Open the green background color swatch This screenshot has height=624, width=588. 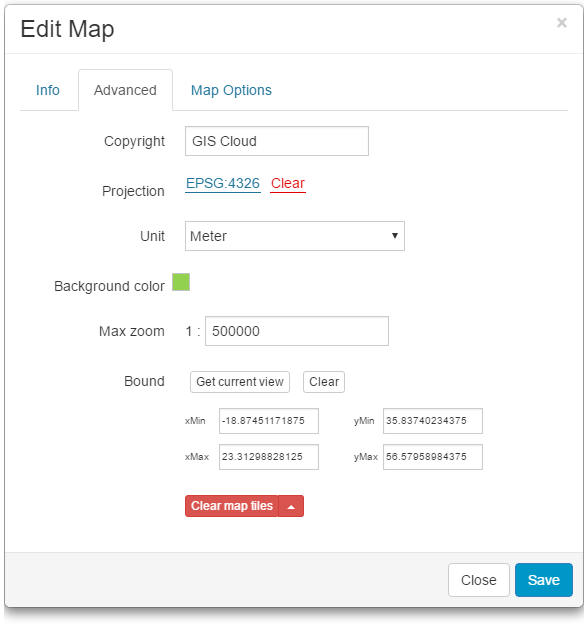pyautogui.click(x=181, y=282)
